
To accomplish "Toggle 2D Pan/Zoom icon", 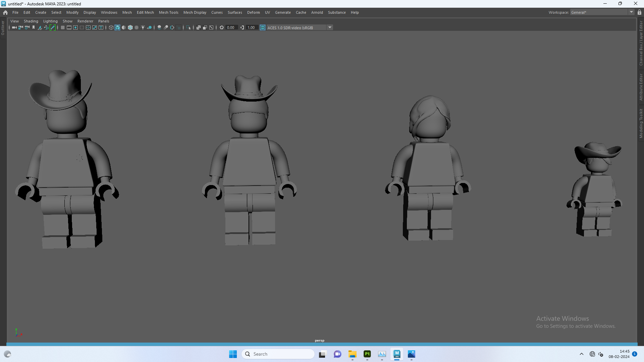I will tap(46, 27).
